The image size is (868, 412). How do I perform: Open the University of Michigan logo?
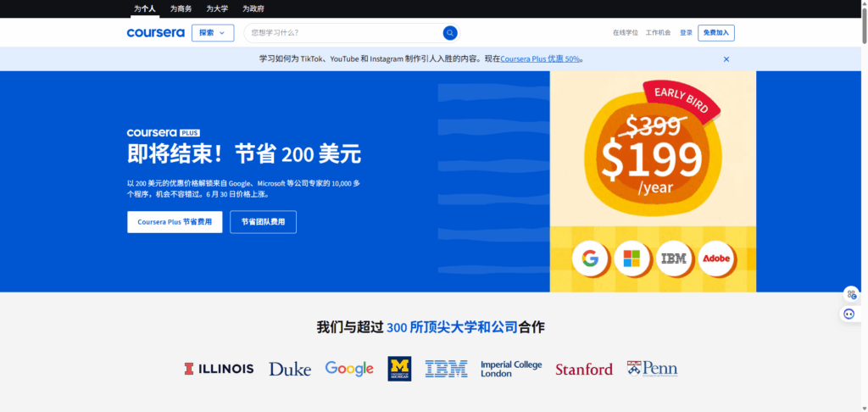tap(400, 369)
